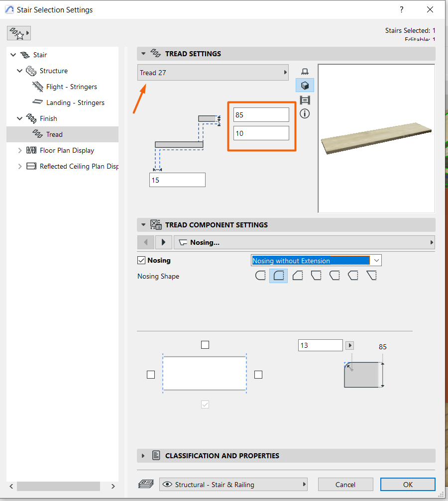448x501 pixels.
Task: Collapse the Tread Component Settings panel
Action: (143, 224)
